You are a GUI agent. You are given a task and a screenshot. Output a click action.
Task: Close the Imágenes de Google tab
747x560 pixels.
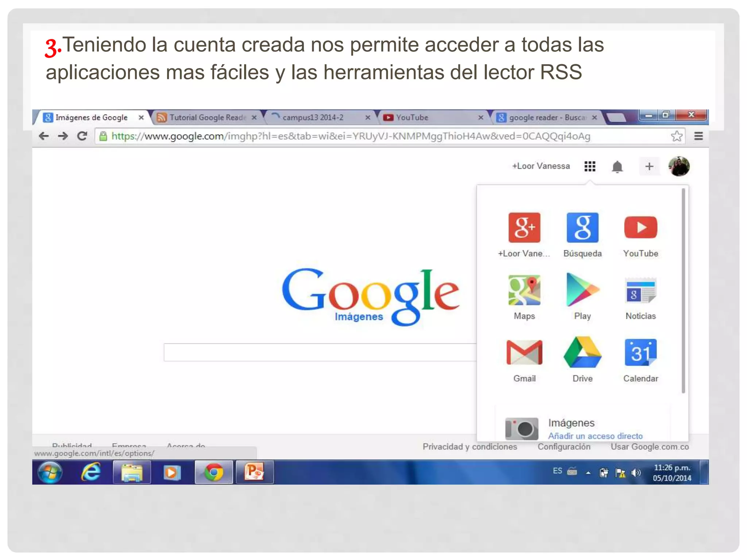pyautogui.click(x=141, y=117)
